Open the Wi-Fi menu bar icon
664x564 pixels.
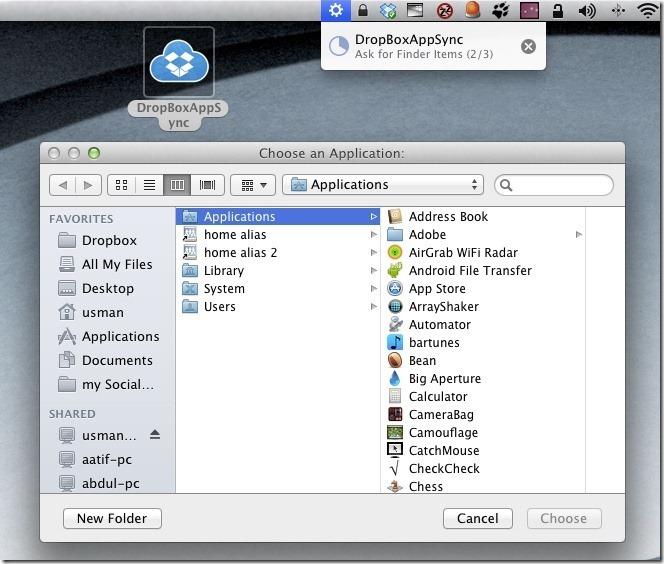coord(648,10)
